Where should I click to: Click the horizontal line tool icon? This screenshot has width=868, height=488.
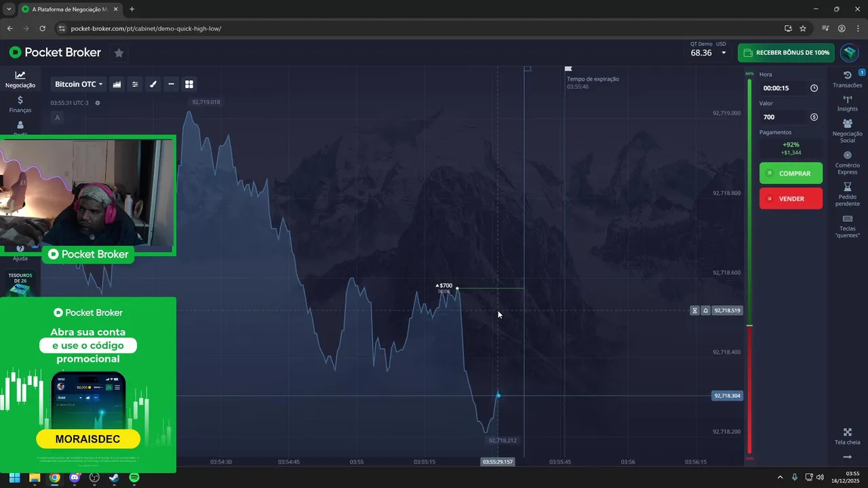tap(171, 84)
